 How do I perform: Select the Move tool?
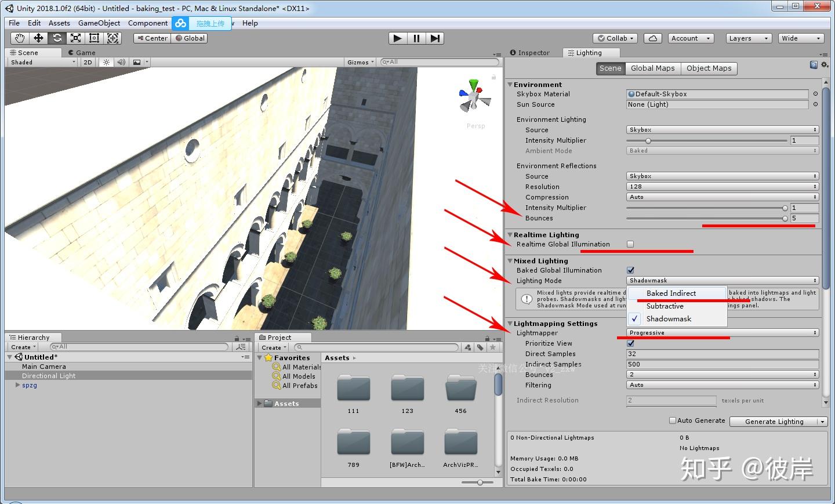(x=38, y=38)
